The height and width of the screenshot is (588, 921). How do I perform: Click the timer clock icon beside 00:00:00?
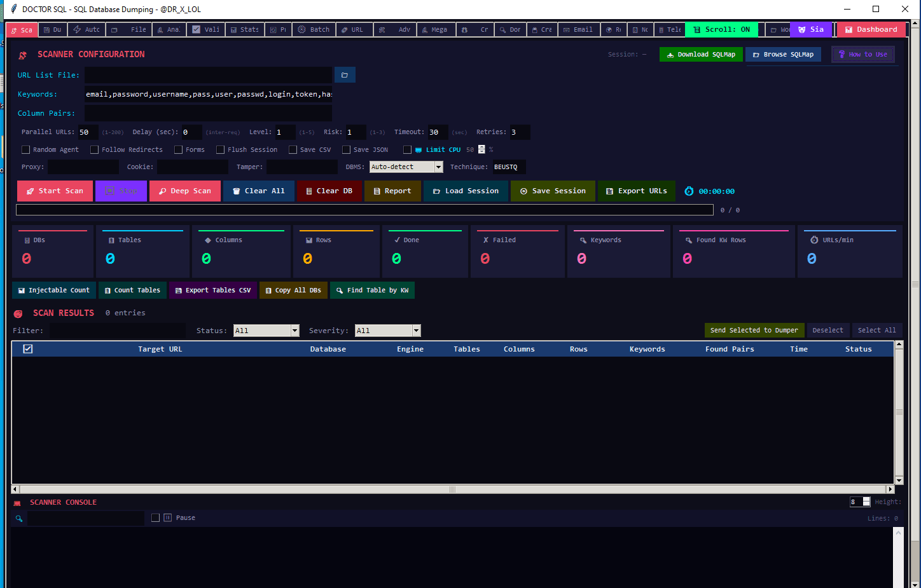point(689,191)
